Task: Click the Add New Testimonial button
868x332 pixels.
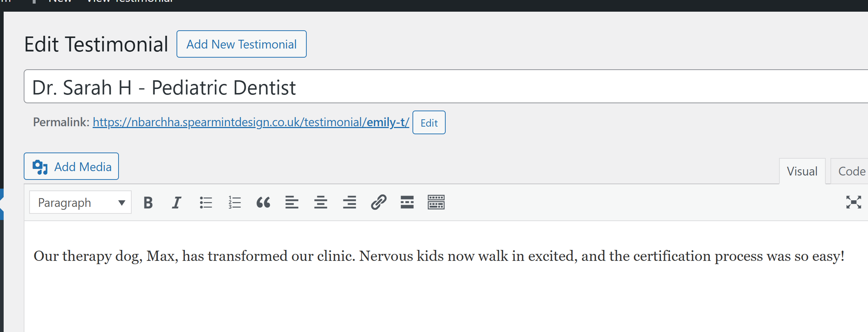Action: [241, 44]
